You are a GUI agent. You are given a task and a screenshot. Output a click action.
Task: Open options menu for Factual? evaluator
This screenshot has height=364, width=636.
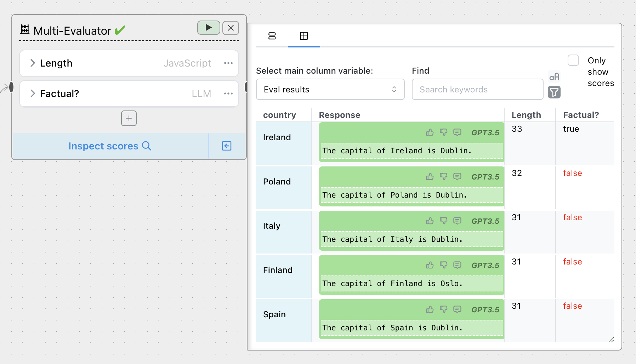pos(228,93)
